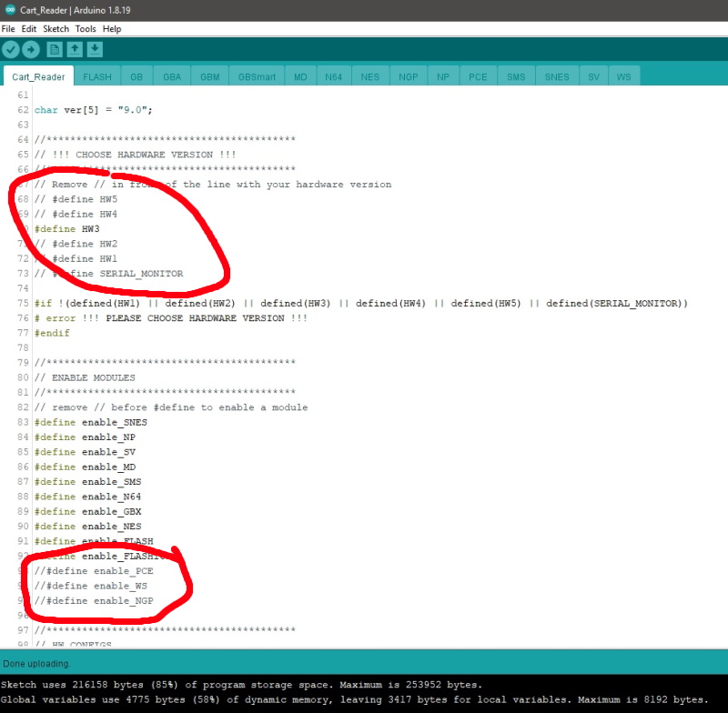Switch to the MD tab

coord(300,76)
